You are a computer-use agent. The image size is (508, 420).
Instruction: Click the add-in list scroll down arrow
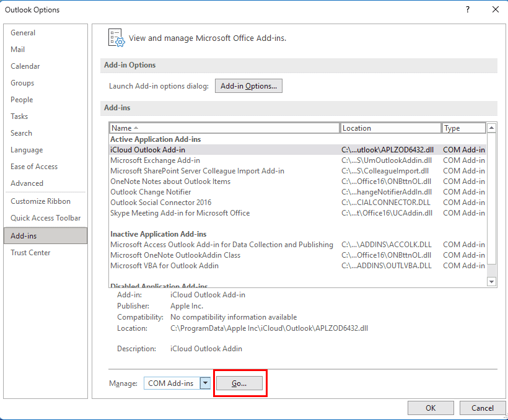[491, 282]
